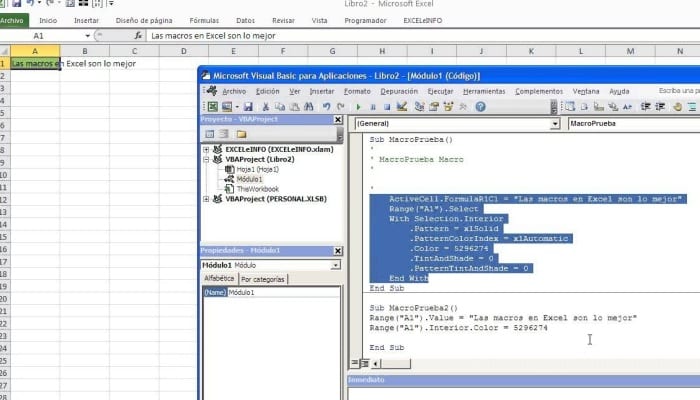This screenshot has width=700, height=400.
Task: Click the Cut scissors icon in VBA toolbar
Action: (266, 107)
